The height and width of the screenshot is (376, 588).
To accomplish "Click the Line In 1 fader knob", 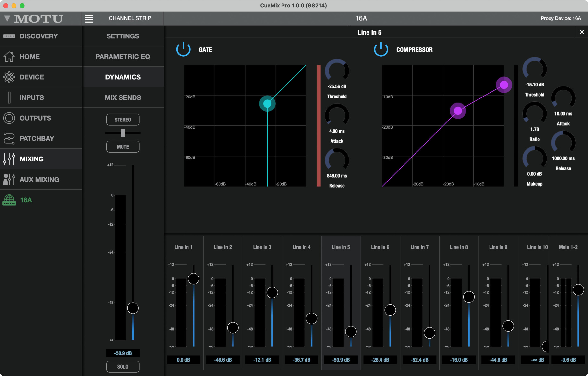I will pos(193,279).
